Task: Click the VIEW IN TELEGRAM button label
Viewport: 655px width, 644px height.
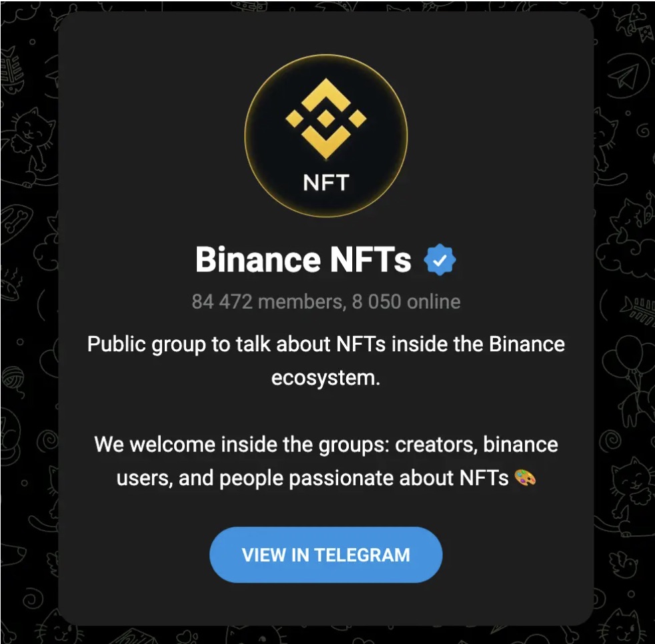Action: tap(326, 554)
